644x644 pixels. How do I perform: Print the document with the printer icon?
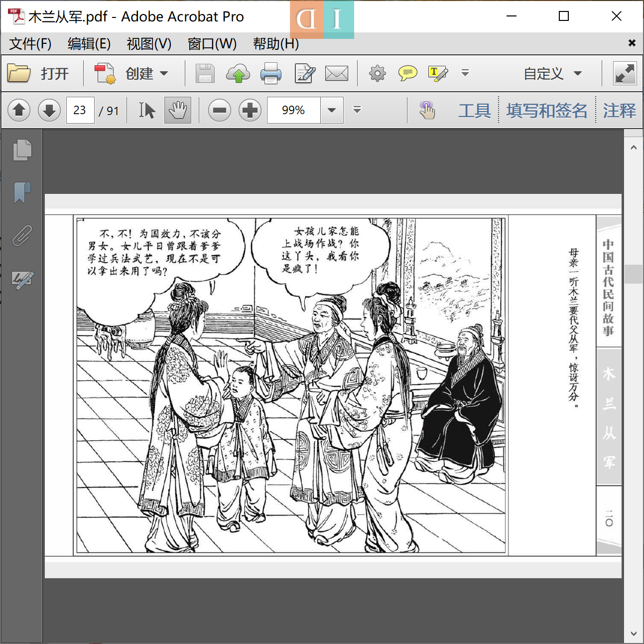pos(271,73)
